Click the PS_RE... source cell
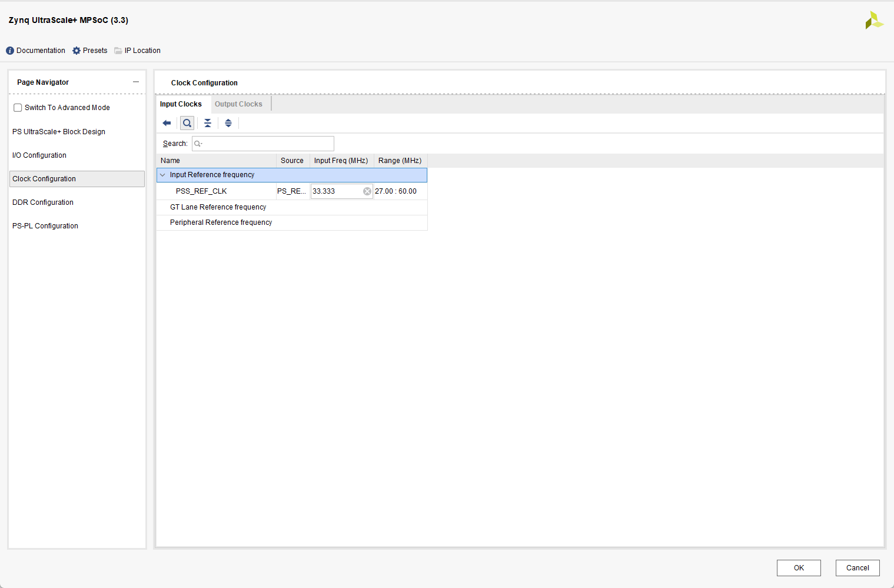This screenshot has height=588, width=894. coord(293,191)
